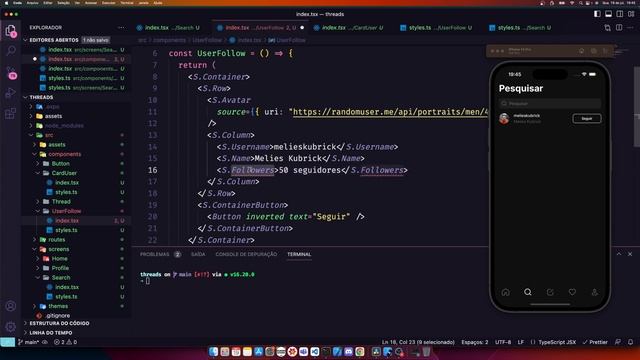640x360 pixels.
Task: Click the Prettier status bar item
Action: [595, 342]
